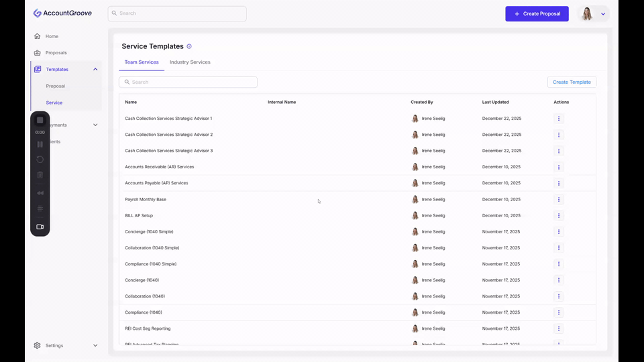The width and height of the screenshot is (644, 362).
Task: Open actions menu for Collaboration (1040)
Action: (x=559, y=296)
